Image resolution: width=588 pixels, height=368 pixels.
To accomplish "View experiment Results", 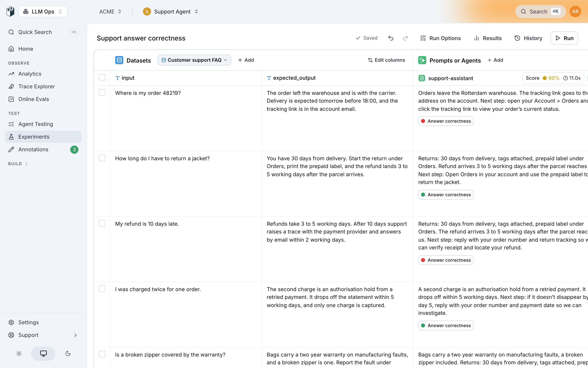I will point(488,38).
